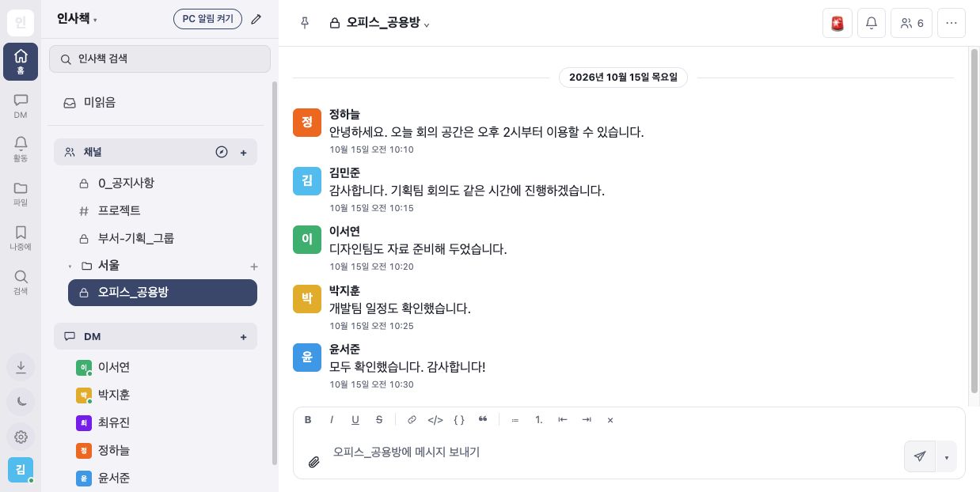This screenshot has width=980, height=492.
Task: Click sender name 이서연 in message
Action: [x=344, y=231]
